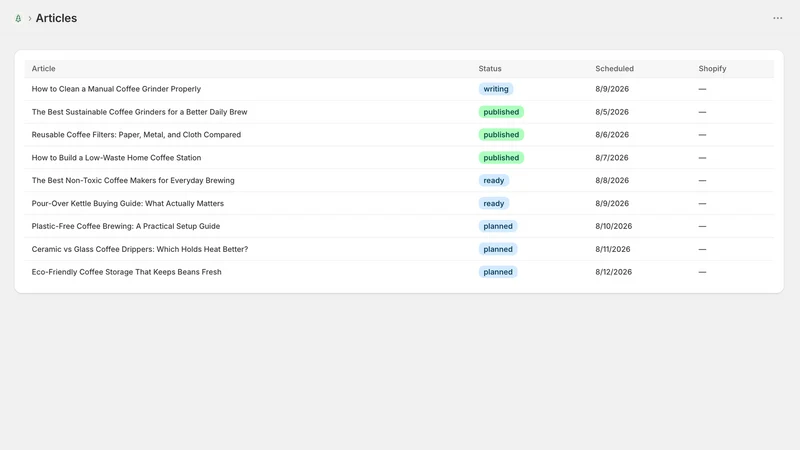Click planned badge for Eco-Friendly Coffee Storage row
Image resolution: width=800 pixels, height=450 pixels.
tap(498, 272)
